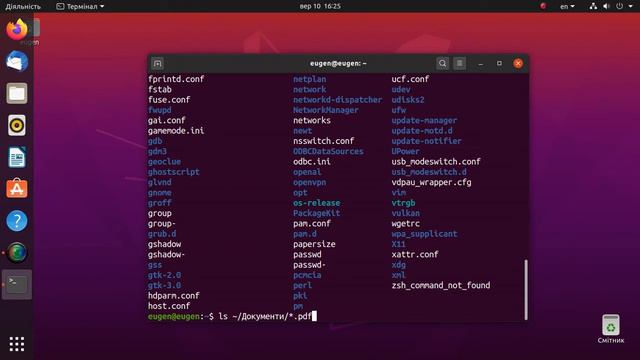Screen dimensions: 640x360
Task: Click the gamemode.ini entry
Action: pos(176,131)
